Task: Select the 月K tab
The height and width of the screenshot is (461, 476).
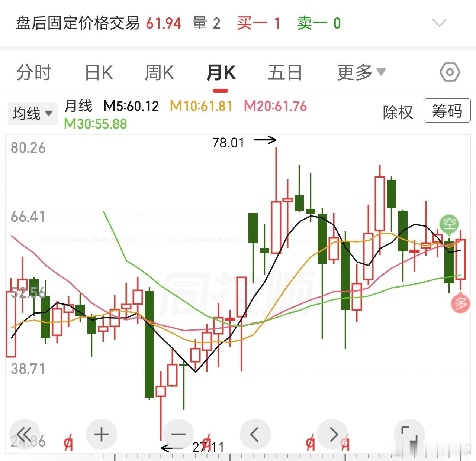Action: pos(221,72)
